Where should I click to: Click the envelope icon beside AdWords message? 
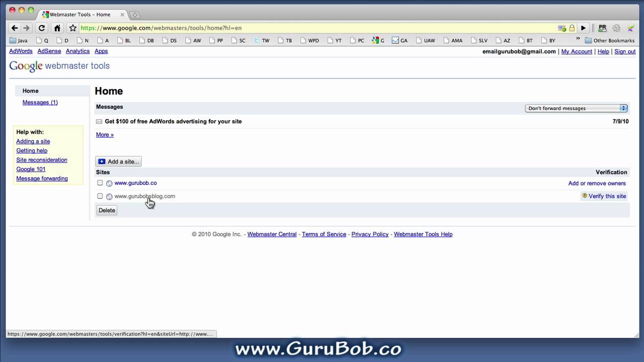click(x=99, y=122)
